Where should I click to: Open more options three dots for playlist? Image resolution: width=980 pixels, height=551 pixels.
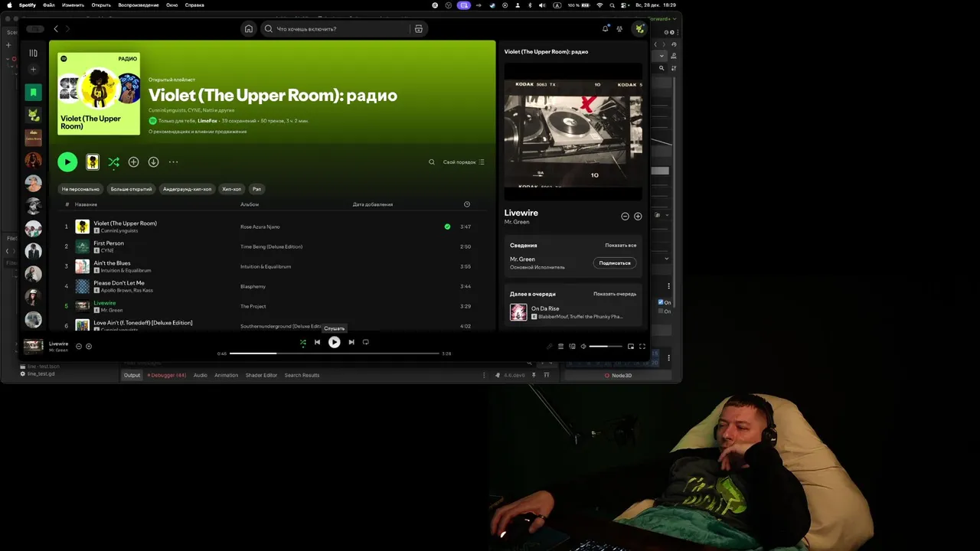pyautogui.click(x=173, y=162)
